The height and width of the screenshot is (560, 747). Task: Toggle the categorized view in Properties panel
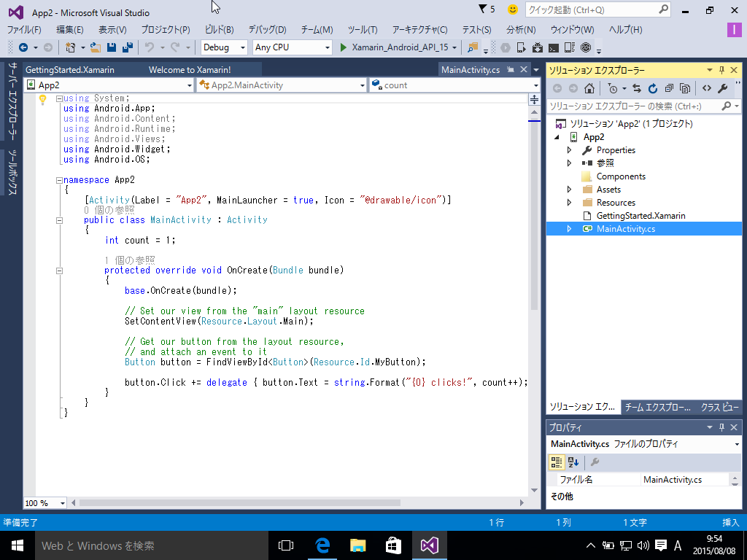[557, 462]
